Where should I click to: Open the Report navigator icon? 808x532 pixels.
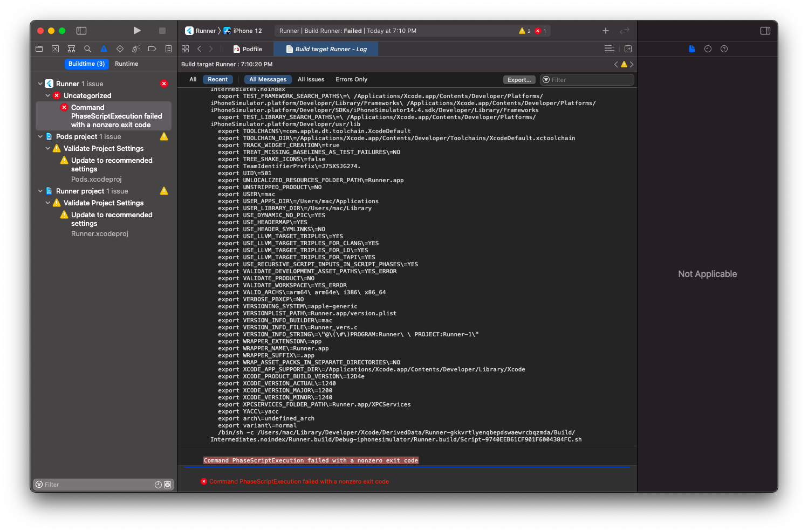click(168, 49)
